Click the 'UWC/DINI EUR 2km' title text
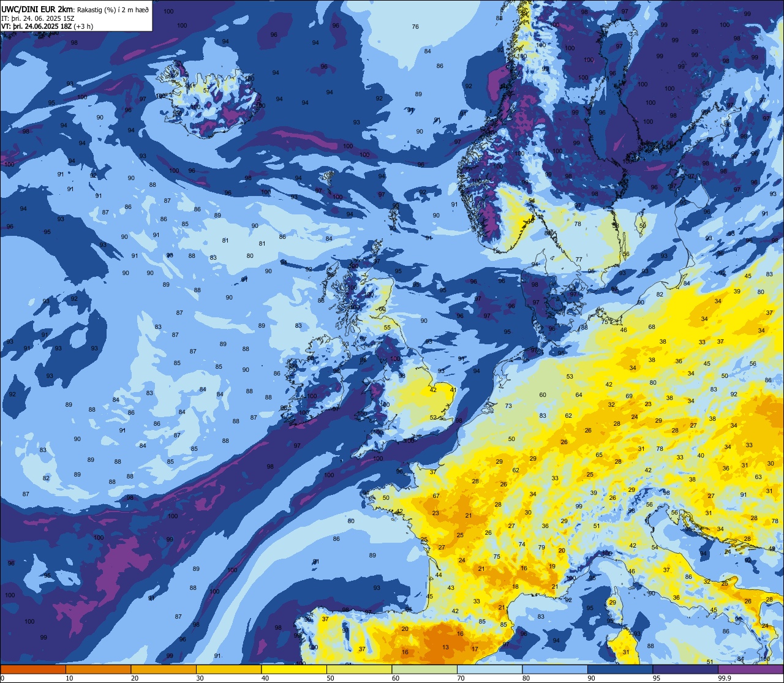Viewport: 784px width, 683px height. tap(37, 9)
